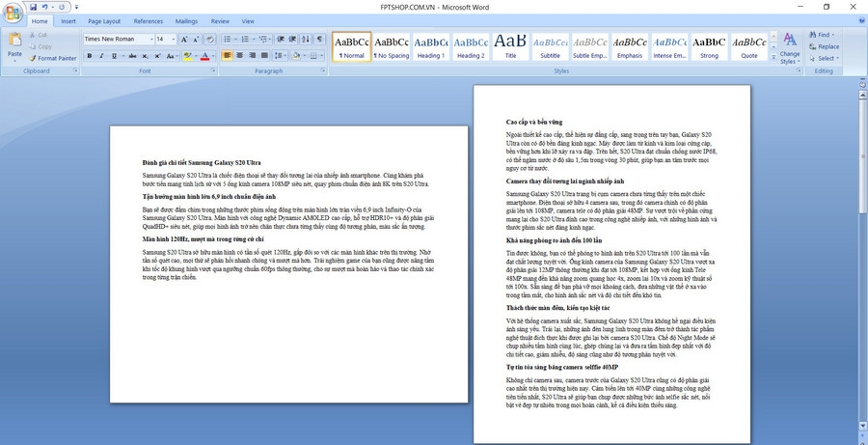The image size is (868, 445).
Task: Select Center alignment
Action: 240,56
